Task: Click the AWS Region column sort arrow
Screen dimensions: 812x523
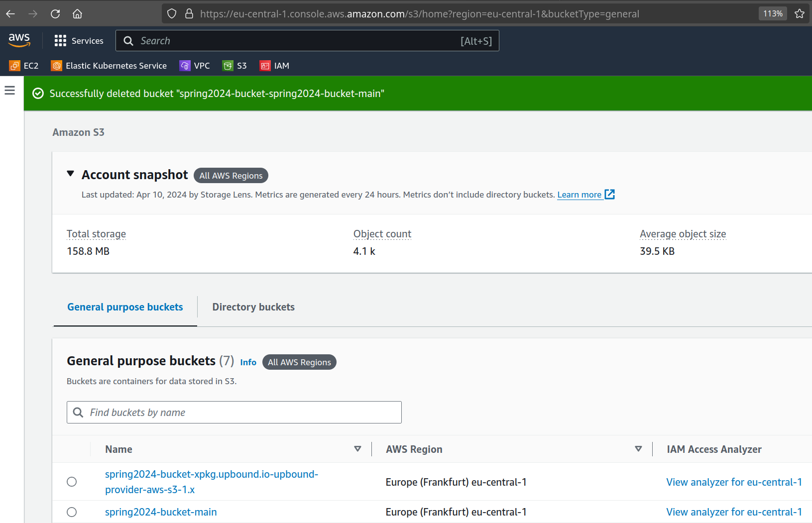Action: click(x=638, y=449)
